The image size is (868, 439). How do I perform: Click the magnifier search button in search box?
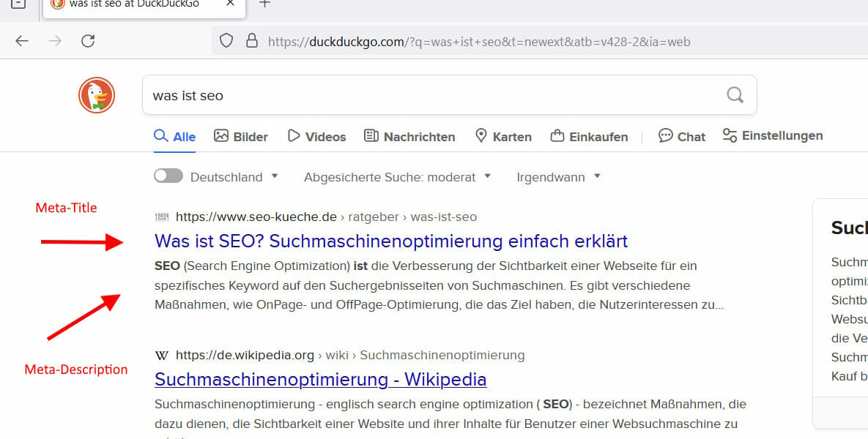point(735,95)
